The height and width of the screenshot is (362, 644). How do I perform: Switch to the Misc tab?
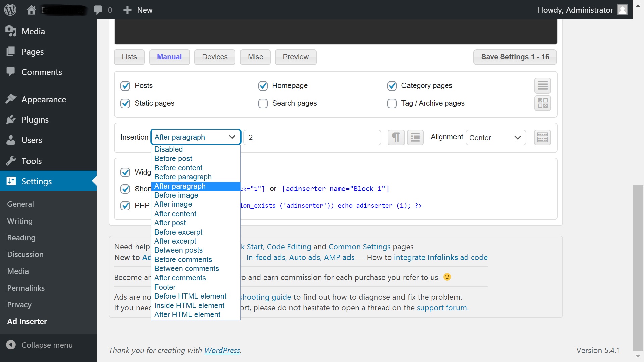click(255, 57)
